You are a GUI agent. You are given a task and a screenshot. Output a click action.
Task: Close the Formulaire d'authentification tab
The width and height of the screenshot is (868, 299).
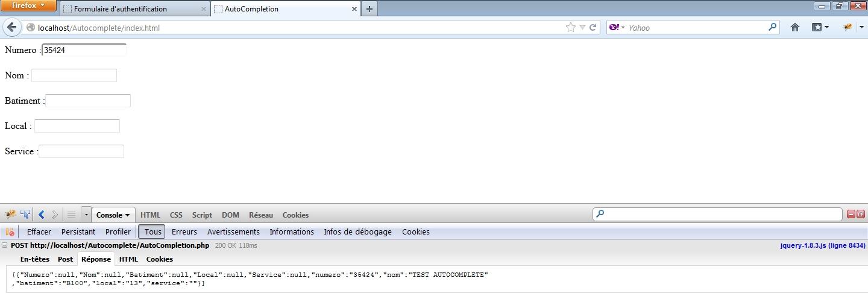(204, 9)
